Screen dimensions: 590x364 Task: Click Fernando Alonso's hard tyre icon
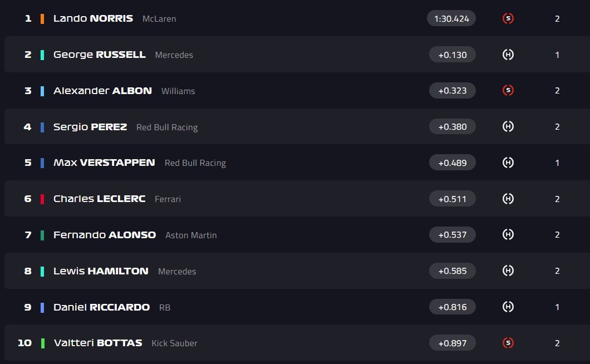pos(508,234)
